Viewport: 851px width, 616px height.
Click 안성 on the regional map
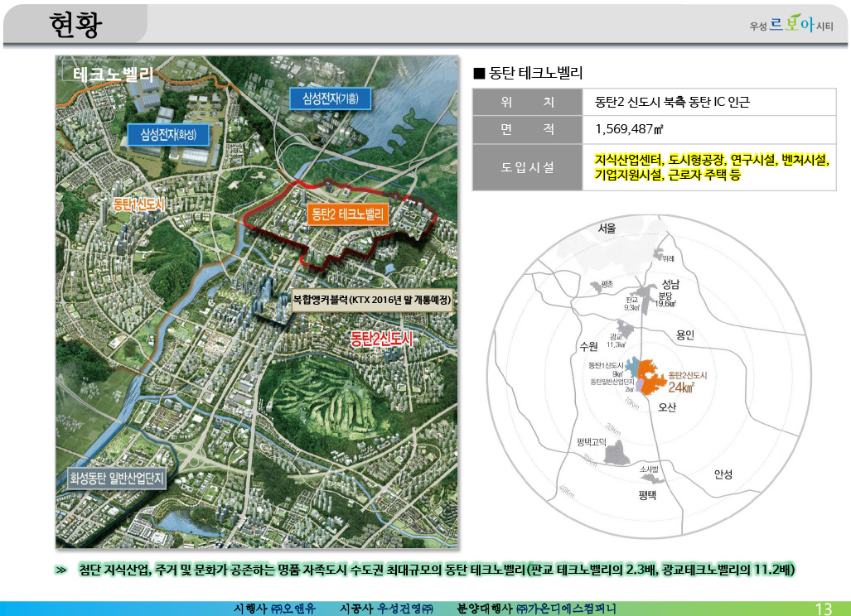tap(723, 474)
